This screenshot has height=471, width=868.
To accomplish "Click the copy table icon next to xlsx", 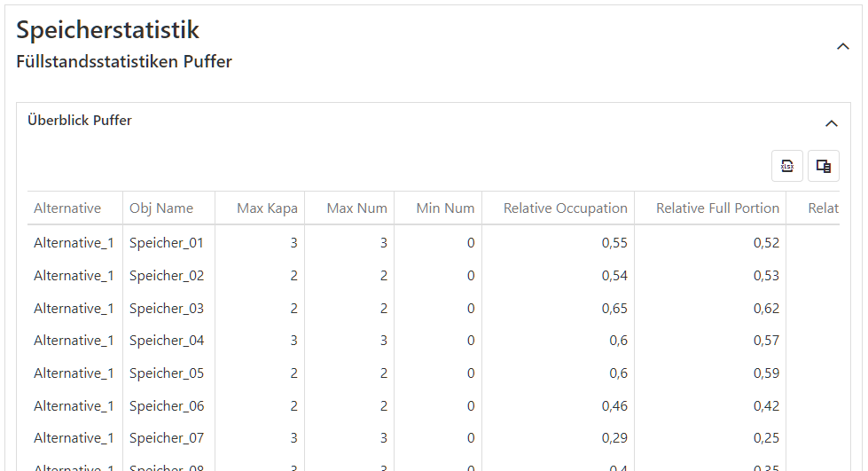I will [823, 166].
